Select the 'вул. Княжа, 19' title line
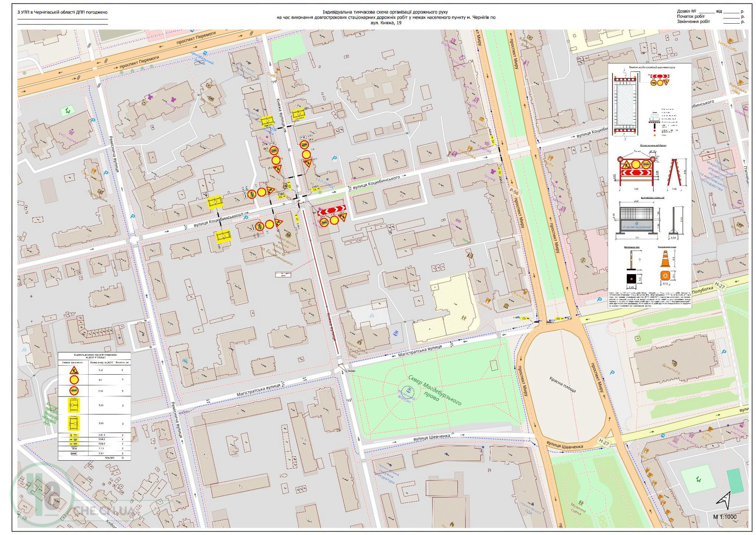The image size is (756, 535). pos(386,23)
